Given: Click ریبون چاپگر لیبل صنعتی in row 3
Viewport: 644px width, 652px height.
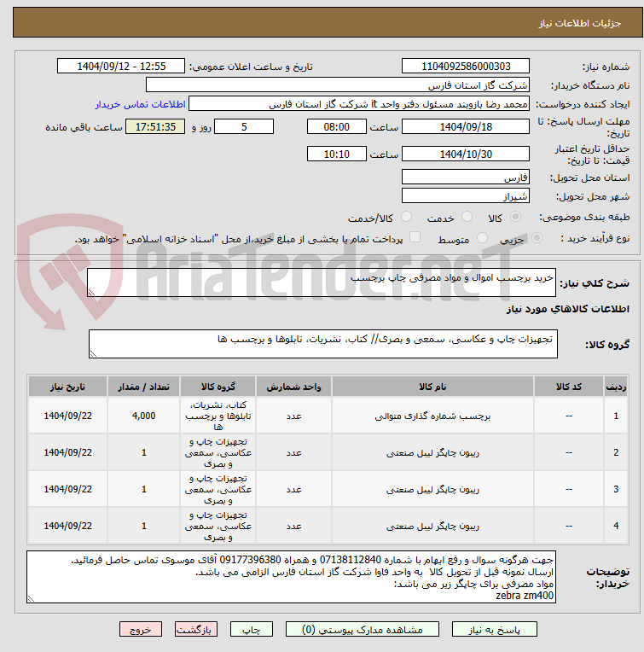Looking at the screenshot, I should point(432,489).
